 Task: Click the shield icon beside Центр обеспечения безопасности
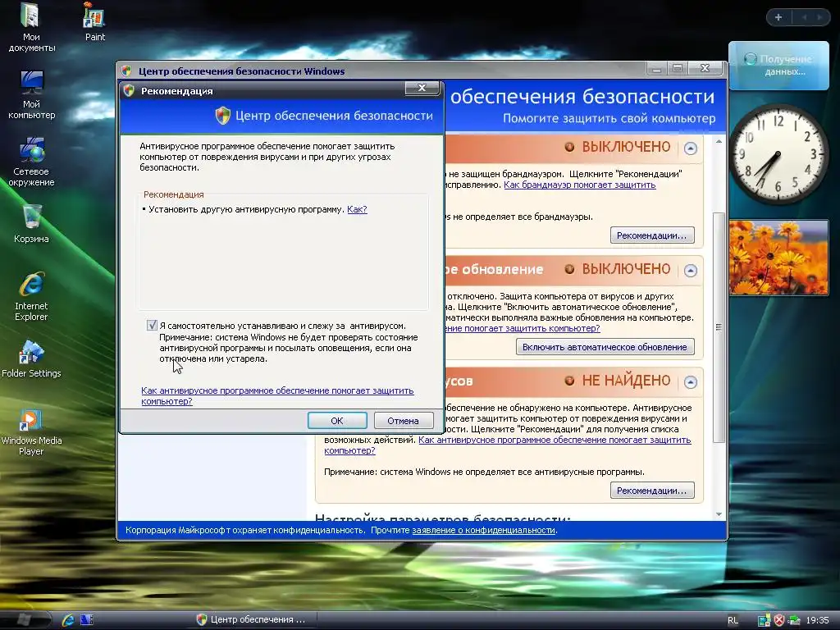click(223, 116)
